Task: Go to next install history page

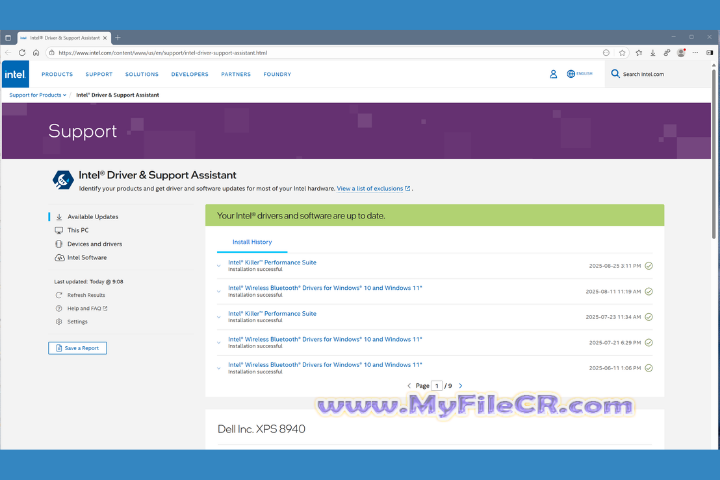Action: [x=461, y=386]
